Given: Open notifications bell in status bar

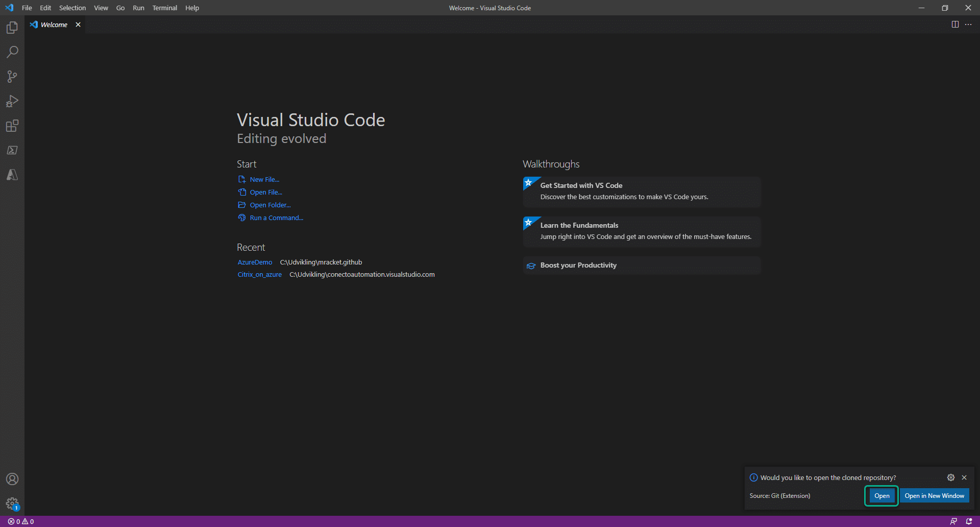Looking at the screenshot, I should pyautogui.click(x=969, y=521).
